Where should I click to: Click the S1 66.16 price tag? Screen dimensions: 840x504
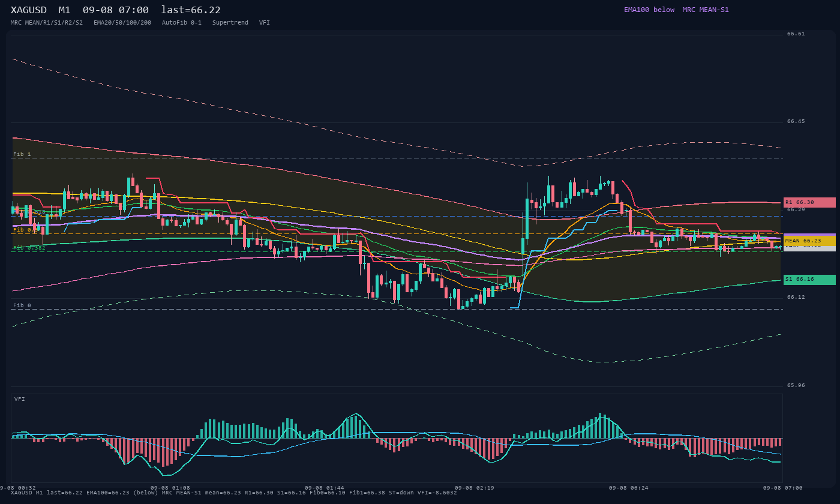coord(809,279)
